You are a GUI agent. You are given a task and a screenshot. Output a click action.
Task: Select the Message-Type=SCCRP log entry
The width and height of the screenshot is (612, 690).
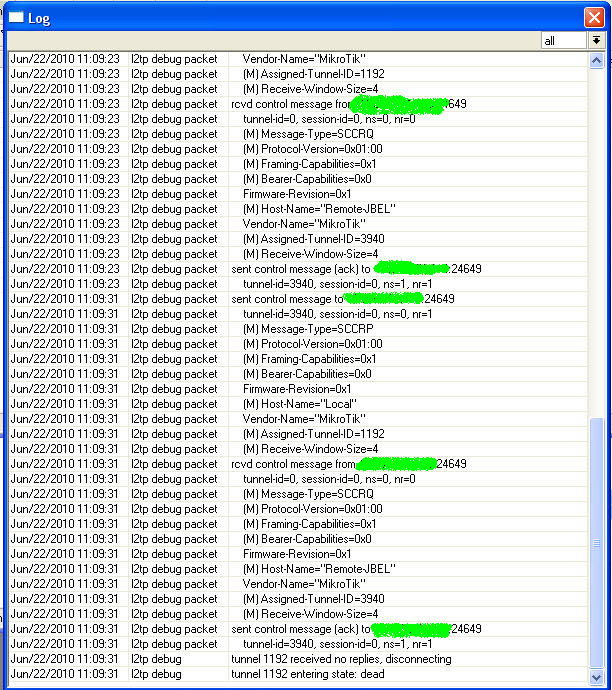click(298, 329)
